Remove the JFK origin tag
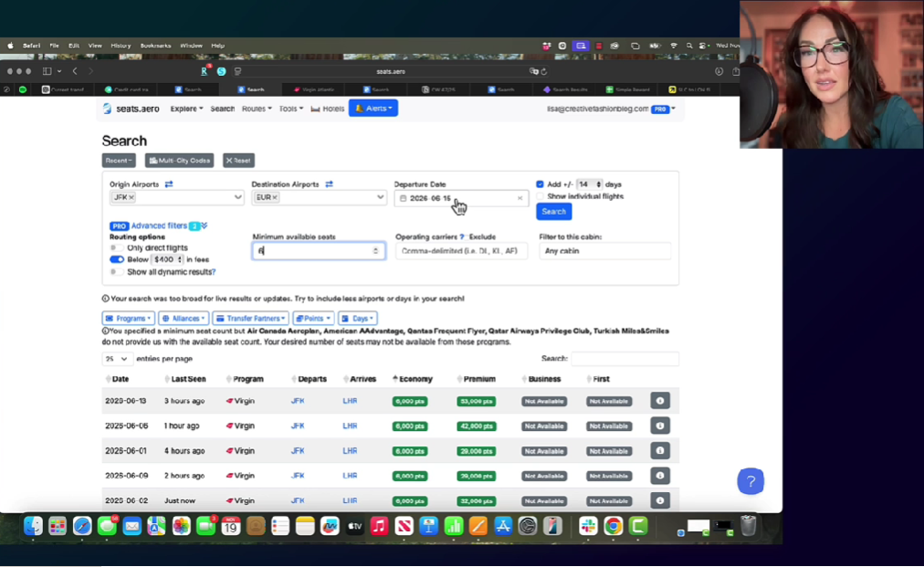 coord(131,197)
